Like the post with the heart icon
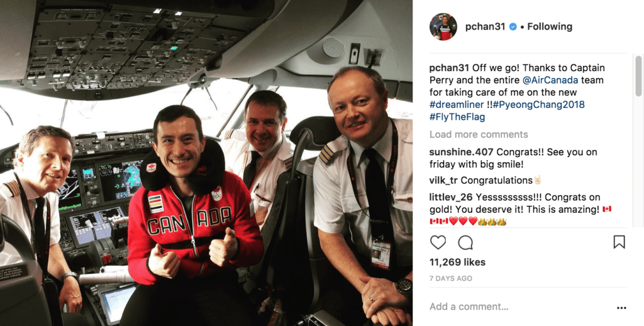 [438, 242]
